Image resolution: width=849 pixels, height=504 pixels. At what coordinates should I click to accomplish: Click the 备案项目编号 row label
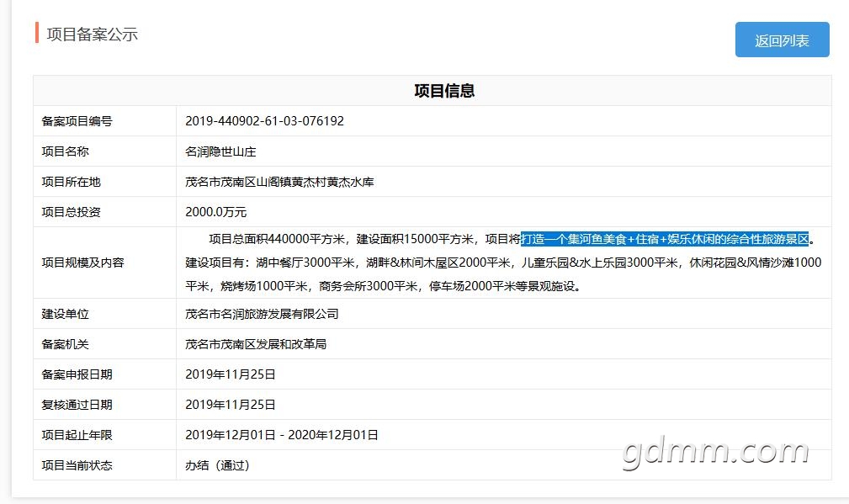[77, 121]
